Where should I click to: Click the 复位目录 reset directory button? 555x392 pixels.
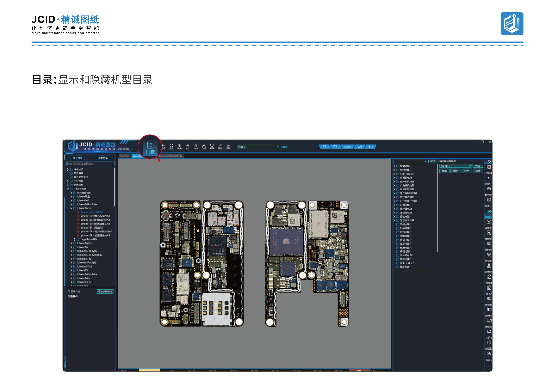tap(78, 158)
